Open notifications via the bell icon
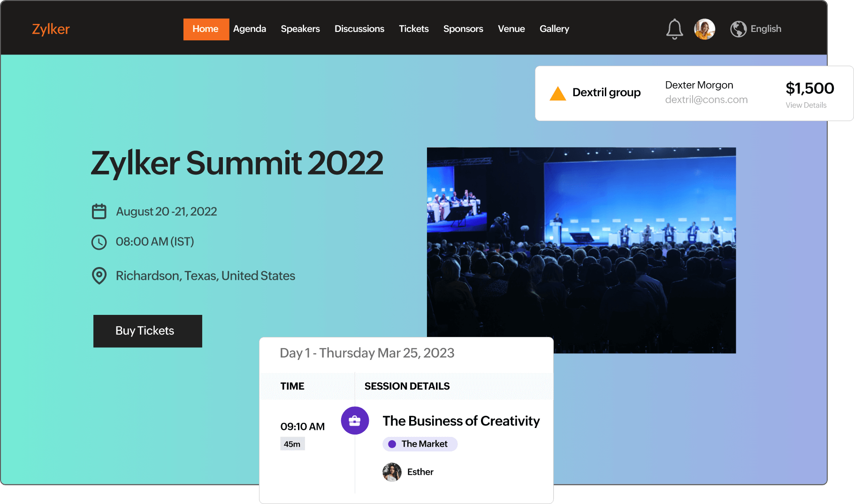The height and width of the screenshot is (504, 854). point(675,29)
